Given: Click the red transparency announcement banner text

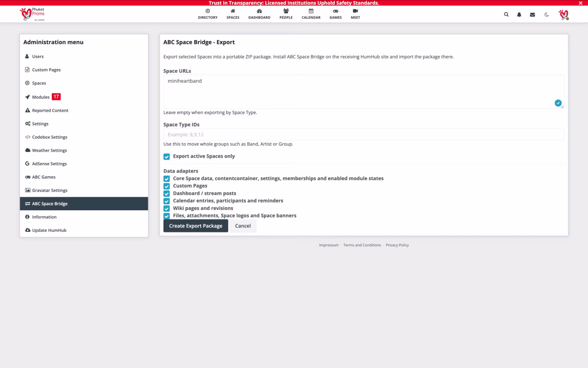Looking at the screenshot, I should tap(294, 3).
